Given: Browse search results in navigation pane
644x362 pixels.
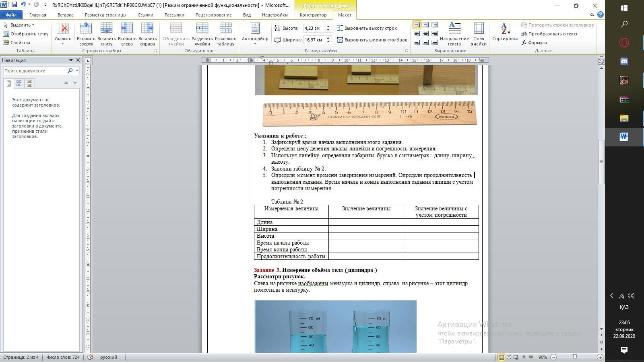Looking at the screenshot, I should click(x=29, y=84).
